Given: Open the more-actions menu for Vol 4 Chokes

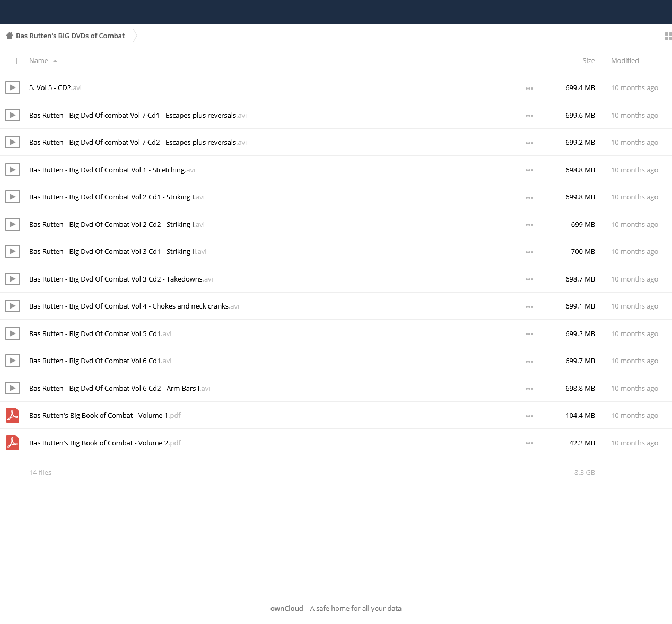Looking at the screenshot, I should point(529,307).
